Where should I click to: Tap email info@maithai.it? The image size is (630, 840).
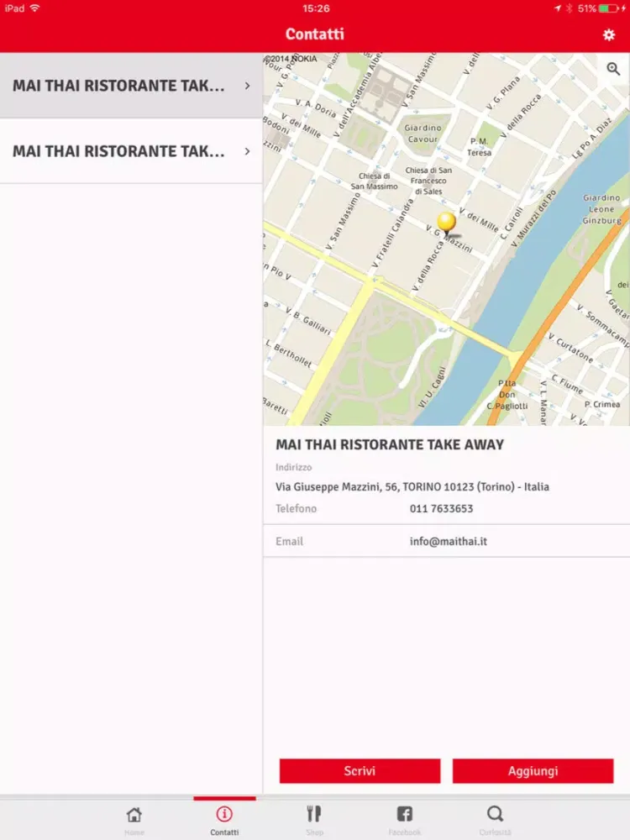449,541
